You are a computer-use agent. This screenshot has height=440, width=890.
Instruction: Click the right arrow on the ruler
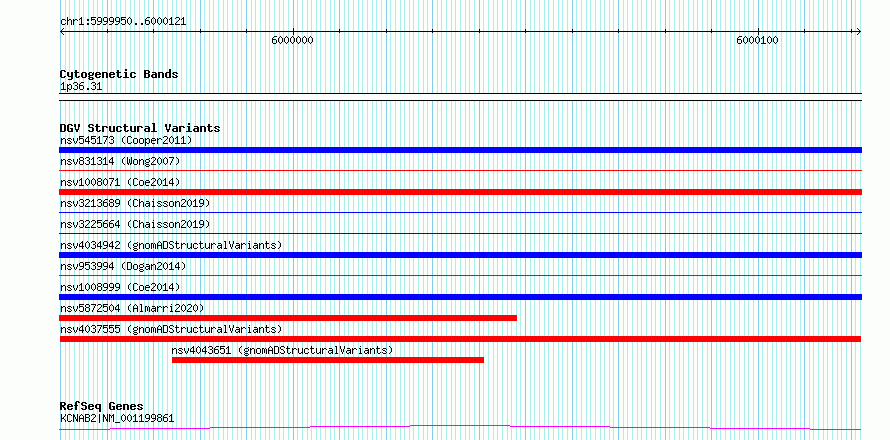[859, 31]
